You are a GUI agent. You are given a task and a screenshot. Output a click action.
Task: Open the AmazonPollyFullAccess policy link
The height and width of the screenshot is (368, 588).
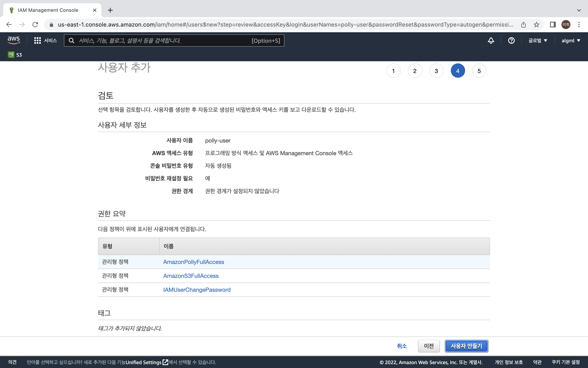[x=194, y=262]
